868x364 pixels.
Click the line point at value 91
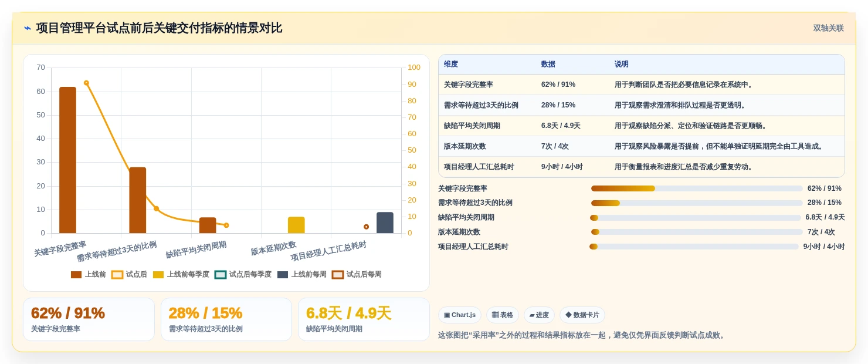86,83
